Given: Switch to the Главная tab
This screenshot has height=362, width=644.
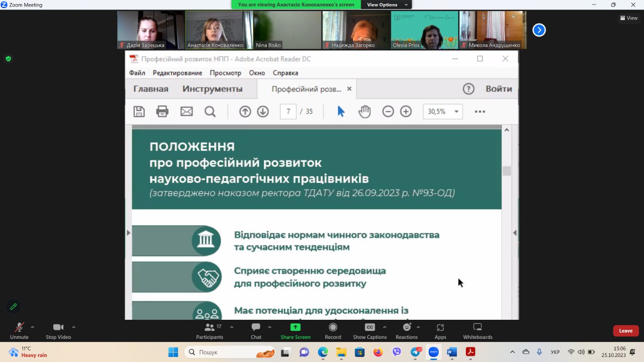Looking at the screenshot, I should coord(151,89).
